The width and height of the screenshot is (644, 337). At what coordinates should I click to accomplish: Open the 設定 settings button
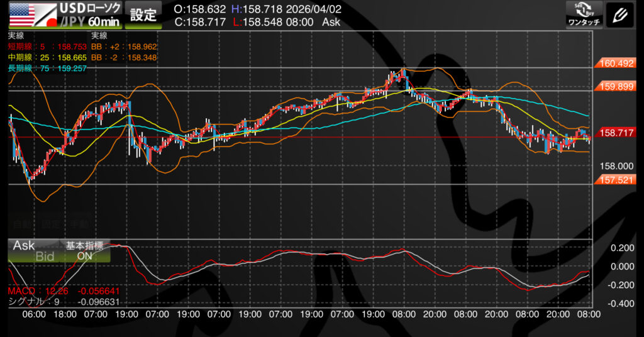coord(143,14)
